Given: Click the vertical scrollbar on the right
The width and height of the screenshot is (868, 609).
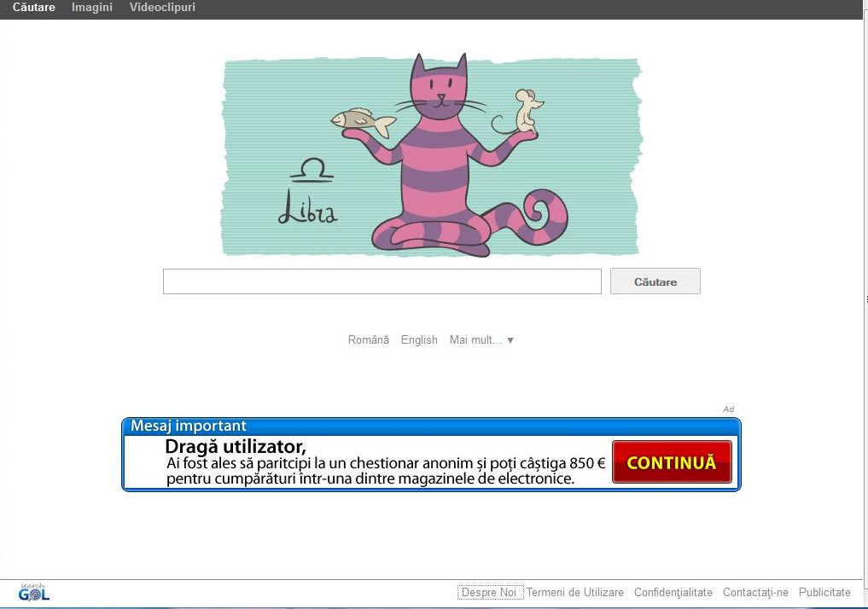Looking at the screenshot, I should coord(864,299).
